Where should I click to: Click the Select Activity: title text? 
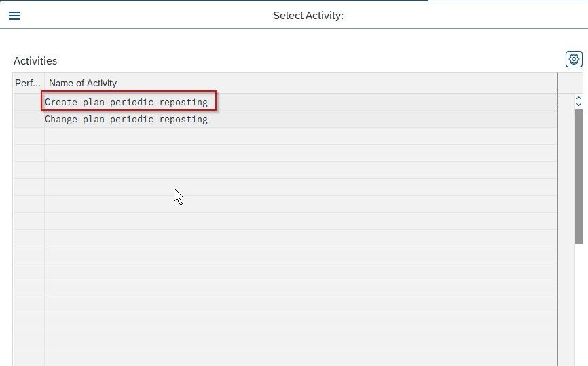pyautogui.click(x=308, y=16)
